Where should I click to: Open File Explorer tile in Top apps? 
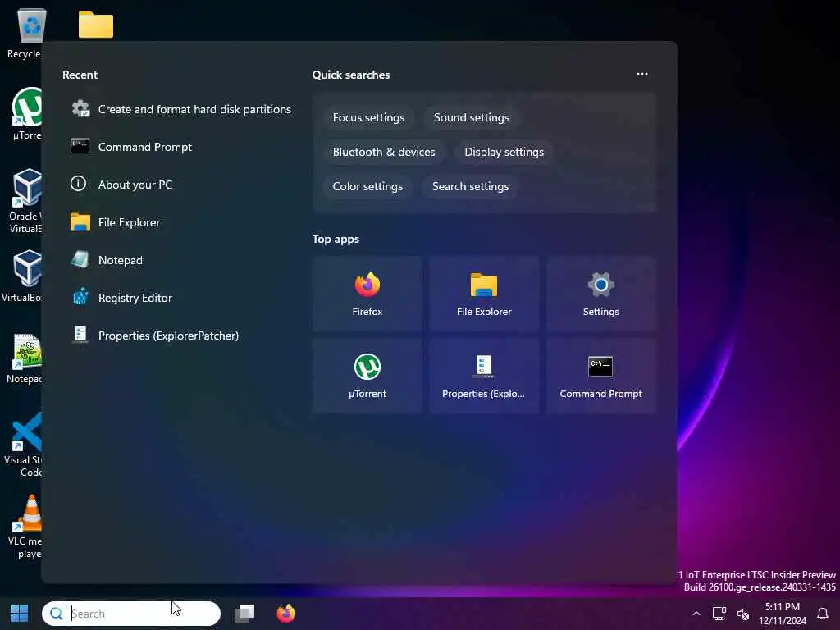(x=484, y=294)
